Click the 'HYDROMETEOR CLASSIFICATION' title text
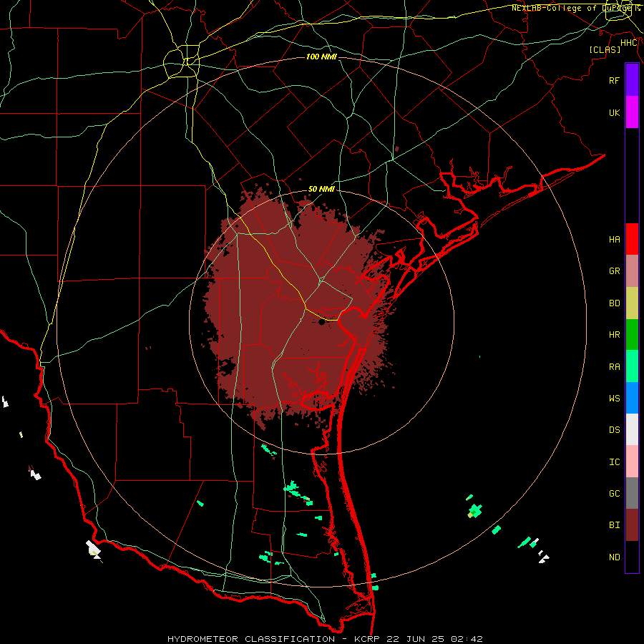This screenshot has height=644, width=644. [251, 639]
